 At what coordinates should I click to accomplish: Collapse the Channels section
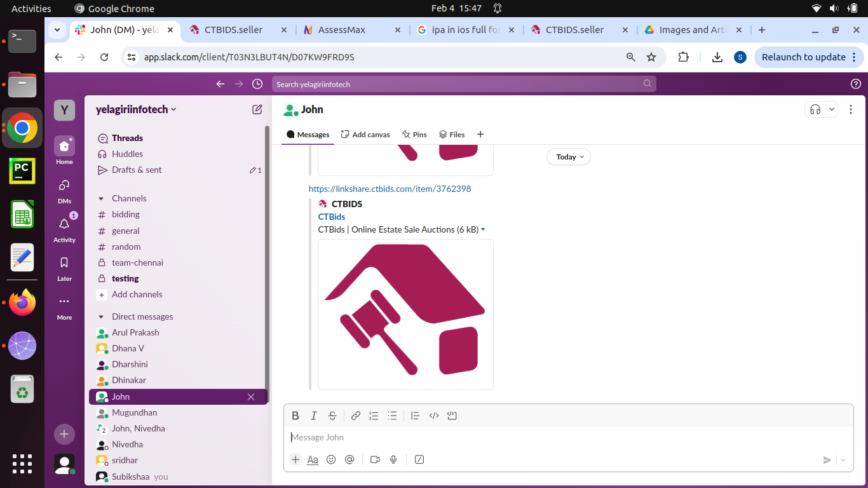101,199
